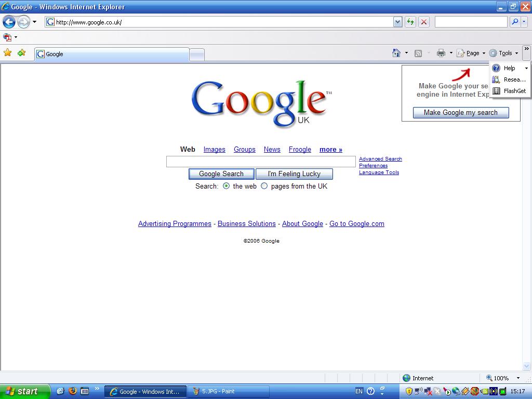Click the Google Search button
532x399 pixels.
(221, 174)
